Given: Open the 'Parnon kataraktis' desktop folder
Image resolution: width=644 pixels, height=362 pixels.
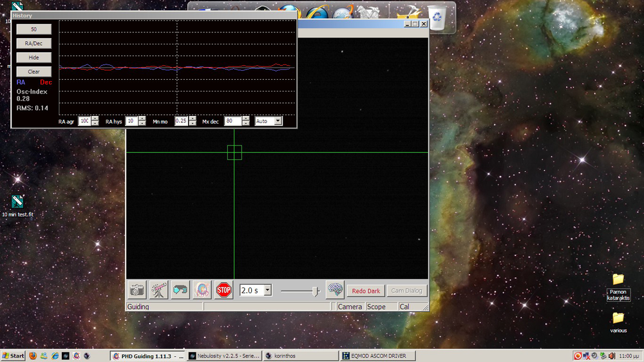Looking at the screenshot, I should coord(618,280).
